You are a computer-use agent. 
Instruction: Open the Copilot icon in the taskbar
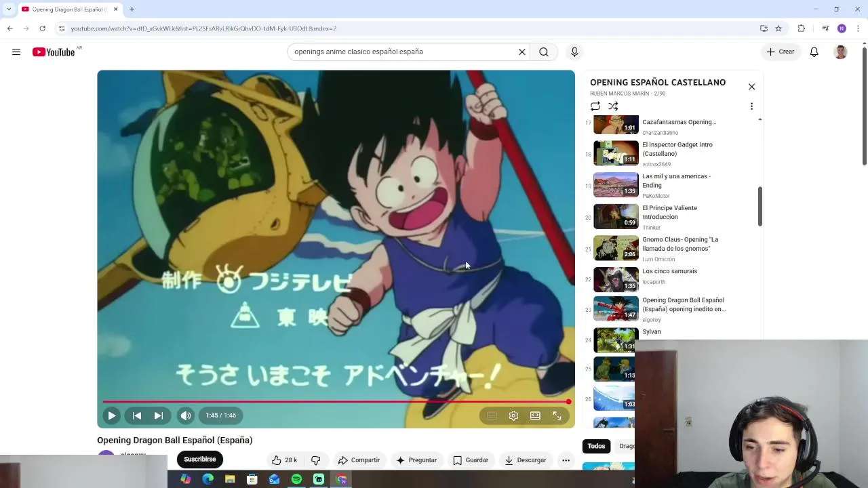(186, 479)
